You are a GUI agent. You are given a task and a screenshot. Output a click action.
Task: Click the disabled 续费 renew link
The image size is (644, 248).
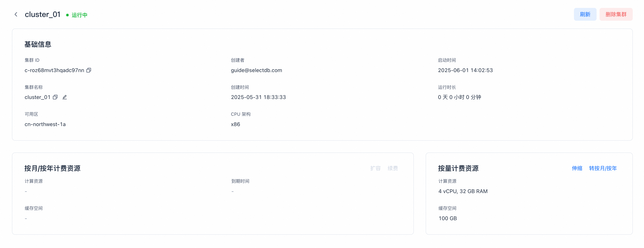click(392, 168)
